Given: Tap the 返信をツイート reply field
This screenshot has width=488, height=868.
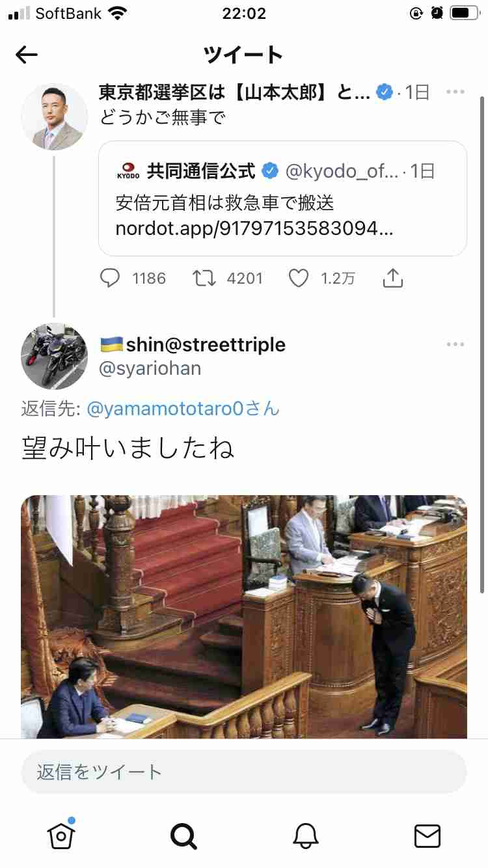Looking at the screenshot, I should pos(244,772).
